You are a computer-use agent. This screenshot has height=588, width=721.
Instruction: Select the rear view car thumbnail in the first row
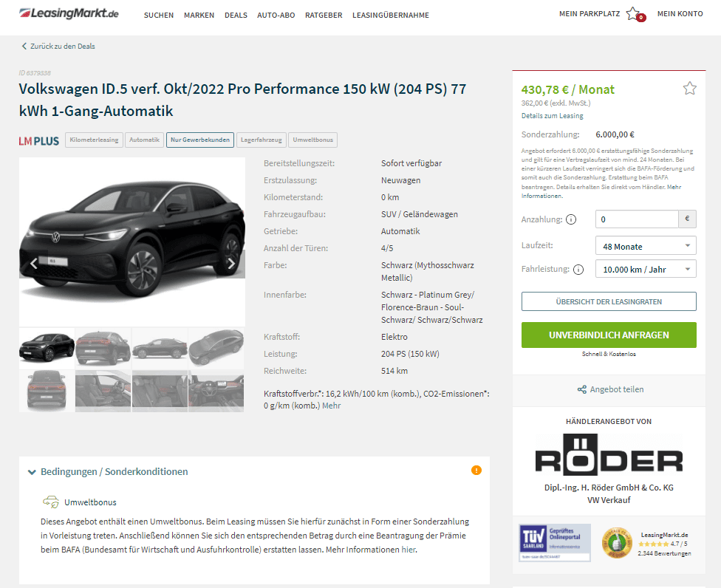103,348
